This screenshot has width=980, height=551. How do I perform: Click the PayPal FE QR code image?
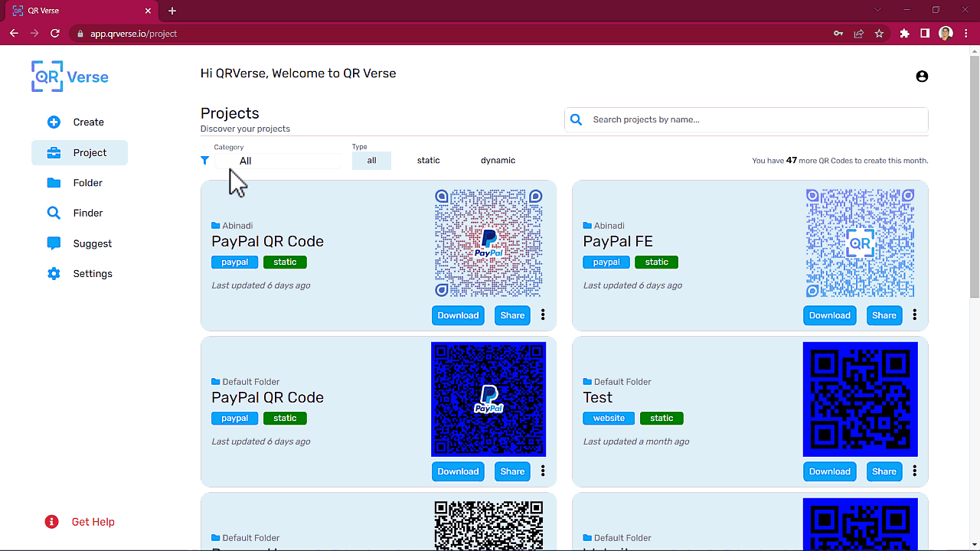[860, 243]
